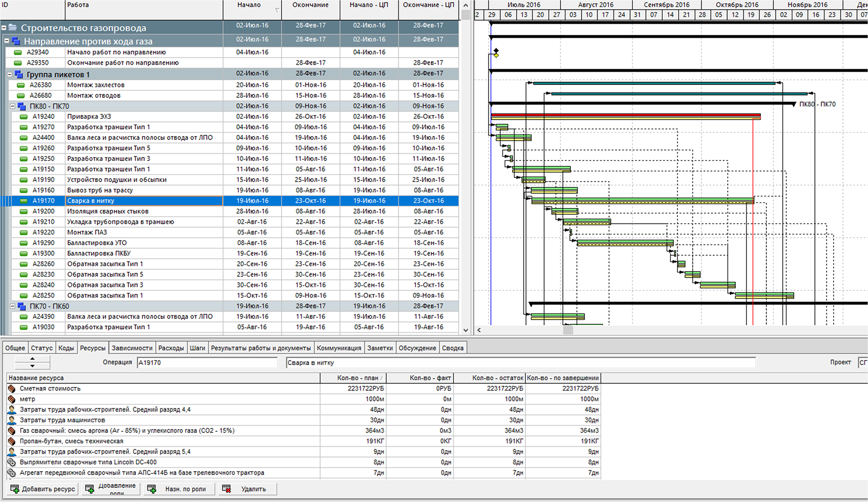Image resolution: width=868 pixels, height=502 pixels.
Task: Click the labor icon for Затраты труда машинистов
Action: (12, 420)
